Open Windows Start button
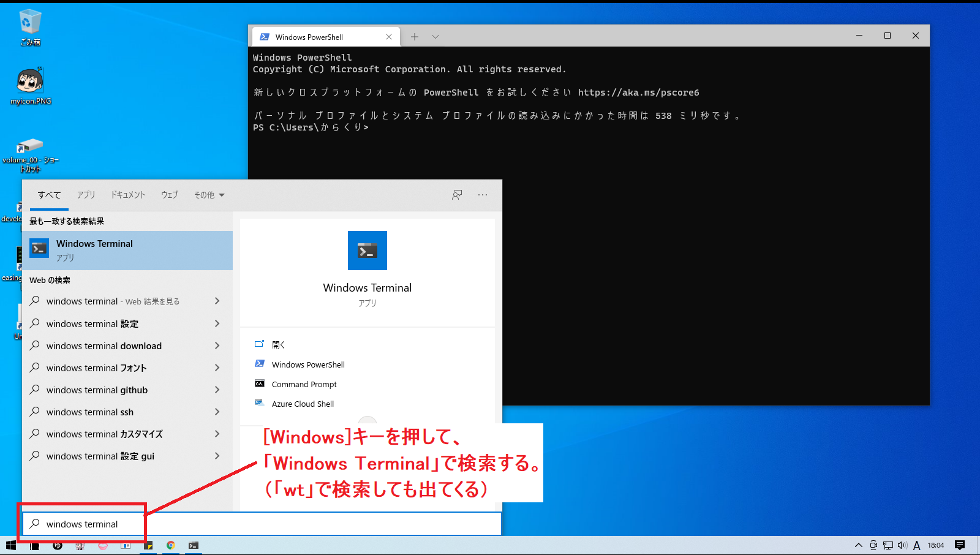 click(x=11, y=545)
